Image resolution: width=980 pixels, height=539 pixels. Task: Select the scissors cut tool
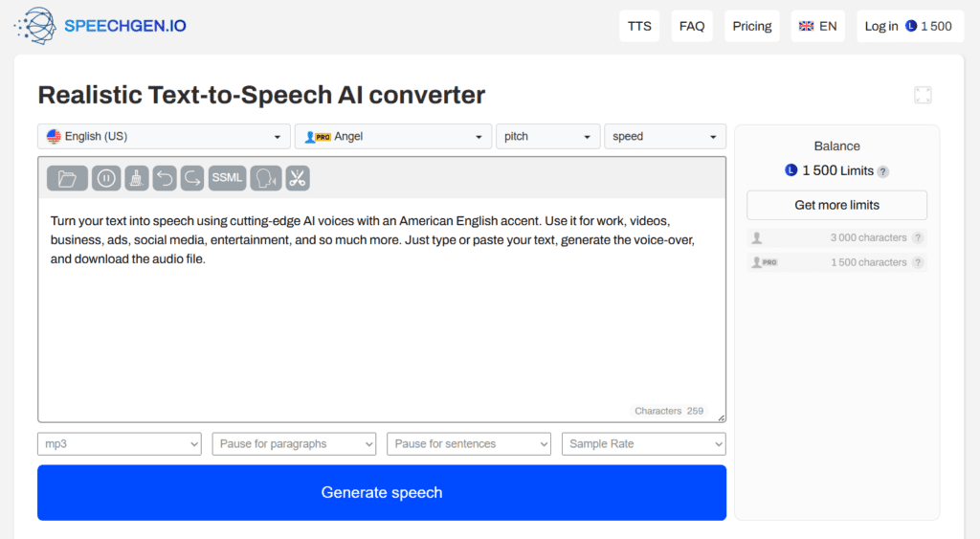(x=298, y=178)
